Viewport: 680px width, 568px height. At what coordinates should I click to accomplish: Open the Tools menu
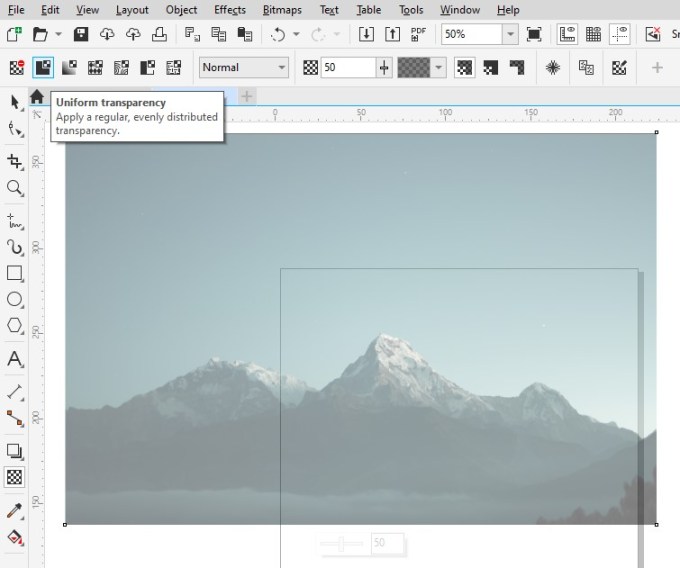[x=411, y=10]
